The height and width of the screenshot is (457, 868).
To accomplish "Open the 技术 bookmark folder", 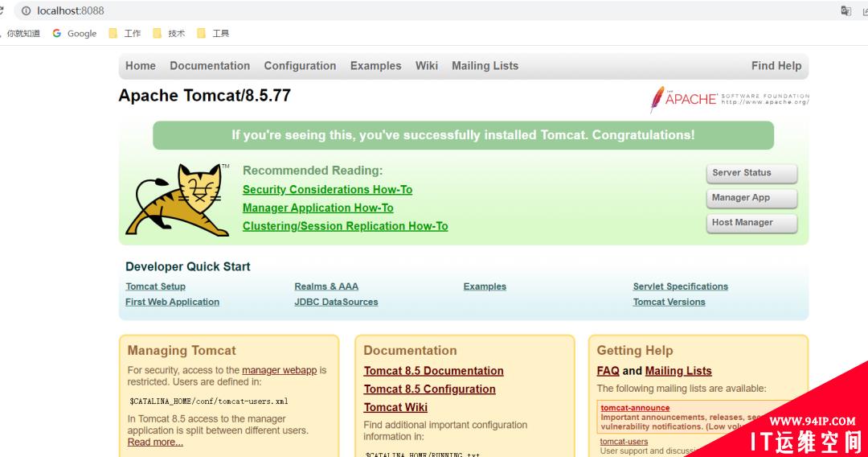I will pyautogui.click(x=169, y=34).
